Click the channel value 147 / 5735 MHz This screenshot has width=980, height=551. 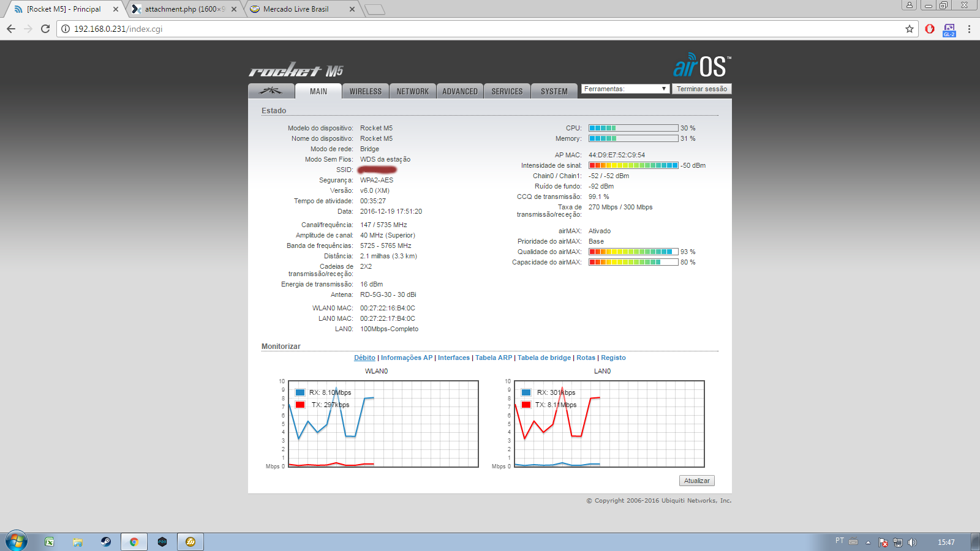(x=383, y=225)
